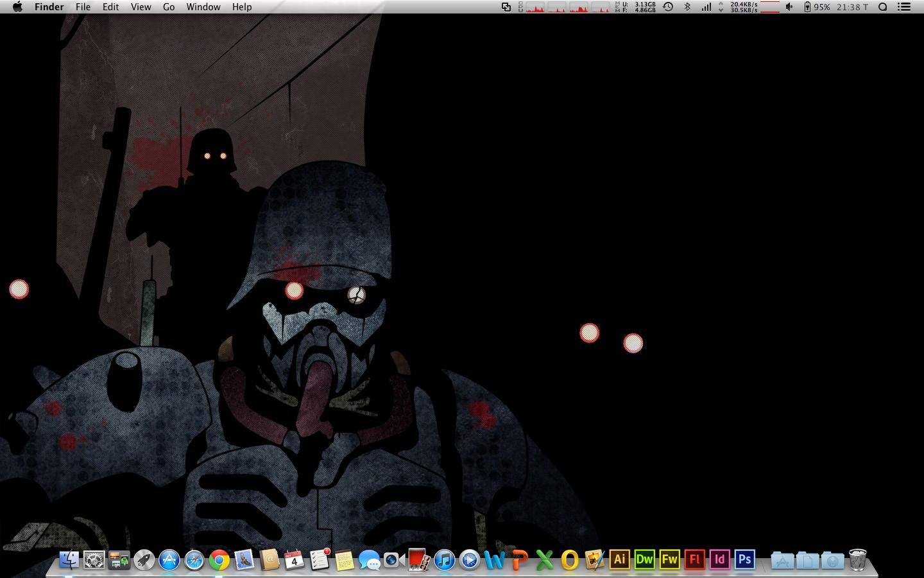Click the signal strength bars icon

click(x=706, y=7)
